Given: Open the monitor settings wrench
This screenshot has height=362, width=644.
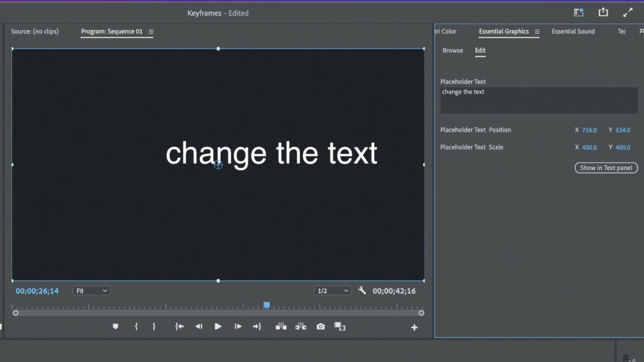Looking at the screenshot, I should point(362,290).
